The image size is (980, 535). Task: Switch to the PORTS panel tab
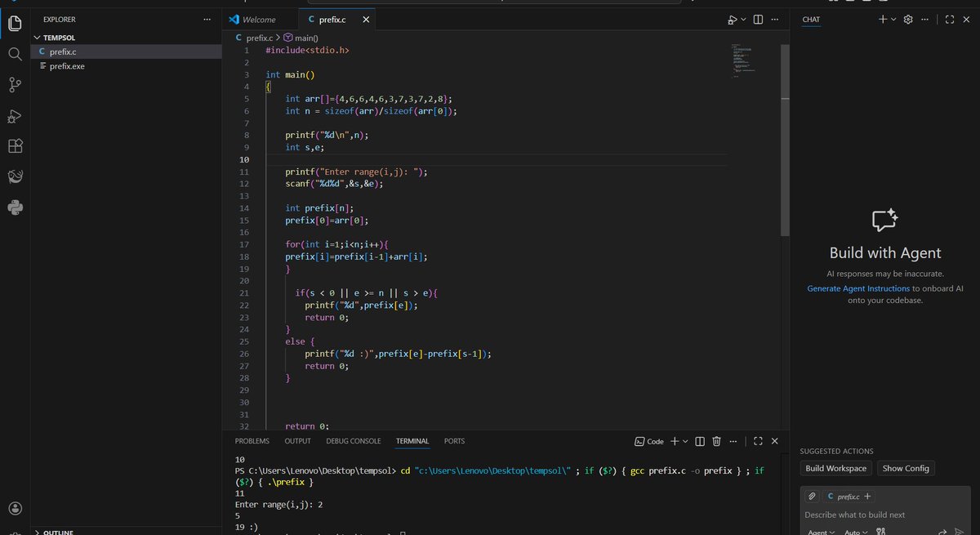[x=454, y=441]
